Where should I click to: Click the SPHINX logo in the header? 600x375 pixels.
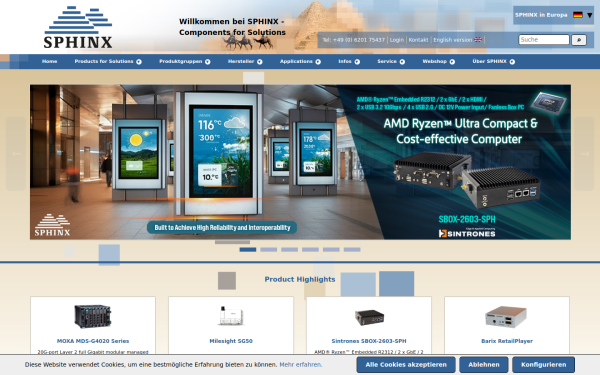click(x=78, y=27)
